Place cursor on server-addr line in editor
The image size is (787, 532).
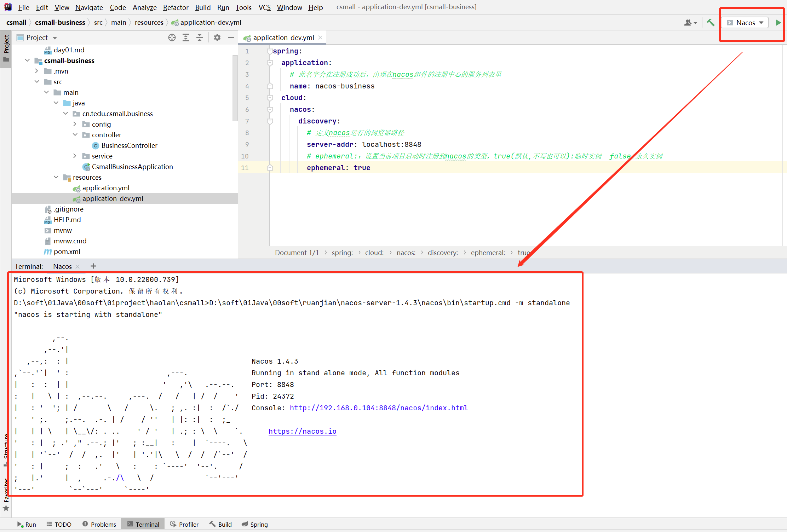pos(364,144)
